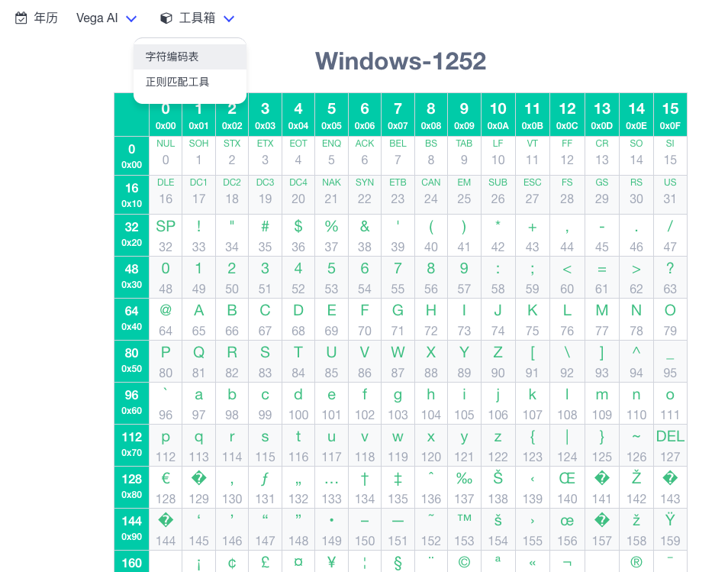Click the digit 0 cell with code 48
Screen dimensions: 728x572
tap(166, 277)
